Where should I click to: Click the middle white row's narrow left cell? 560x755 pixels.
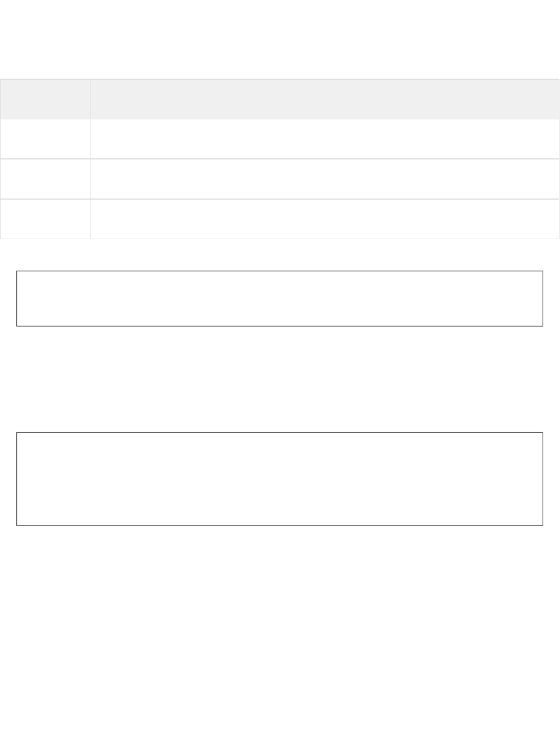pos(45,179)
